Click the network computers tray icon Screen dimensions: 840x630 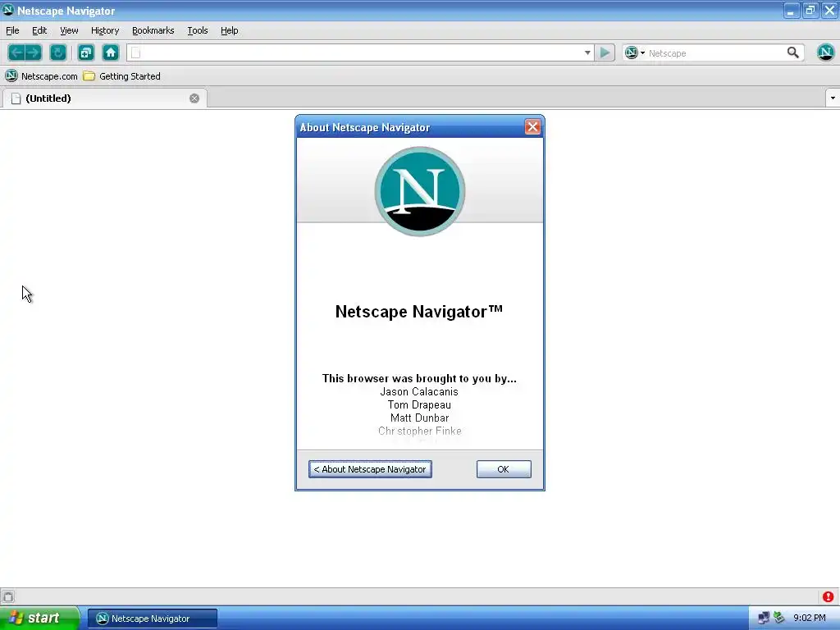764,618
